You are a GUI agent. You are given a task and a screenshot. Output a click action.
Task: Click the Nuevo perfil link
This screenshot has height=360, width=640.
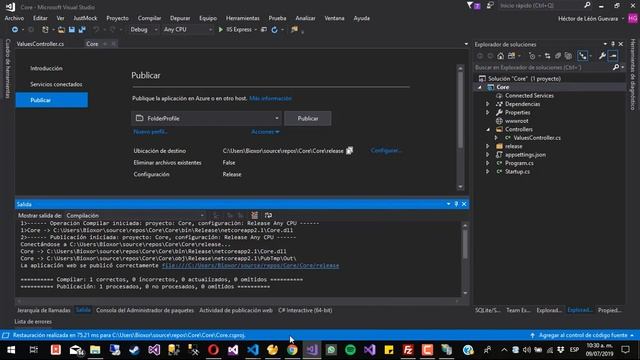click(150, 132)
